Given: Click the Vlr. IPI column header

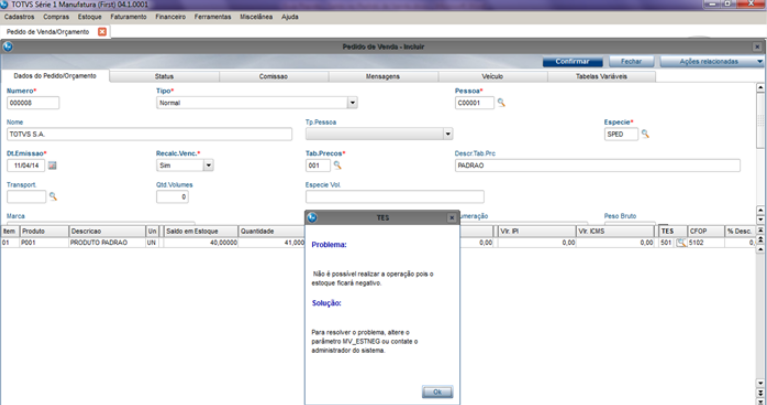Looking at the screenshot, I should pyautogui.click(x=537, y=231).
